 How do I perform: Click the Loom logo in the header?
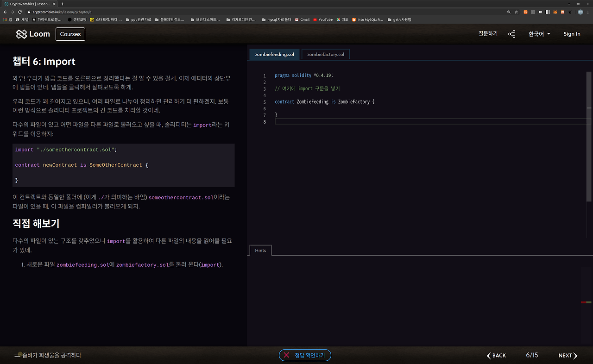33,34
